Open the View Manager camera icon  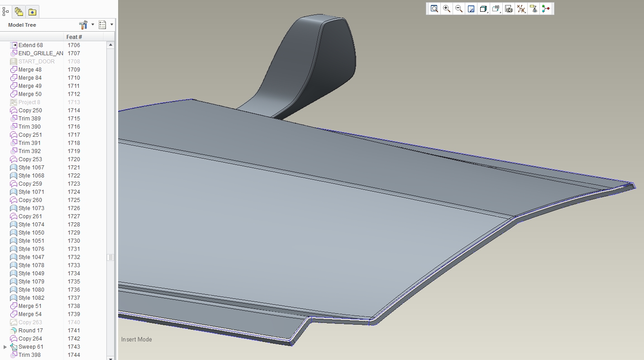coord(509,9)
